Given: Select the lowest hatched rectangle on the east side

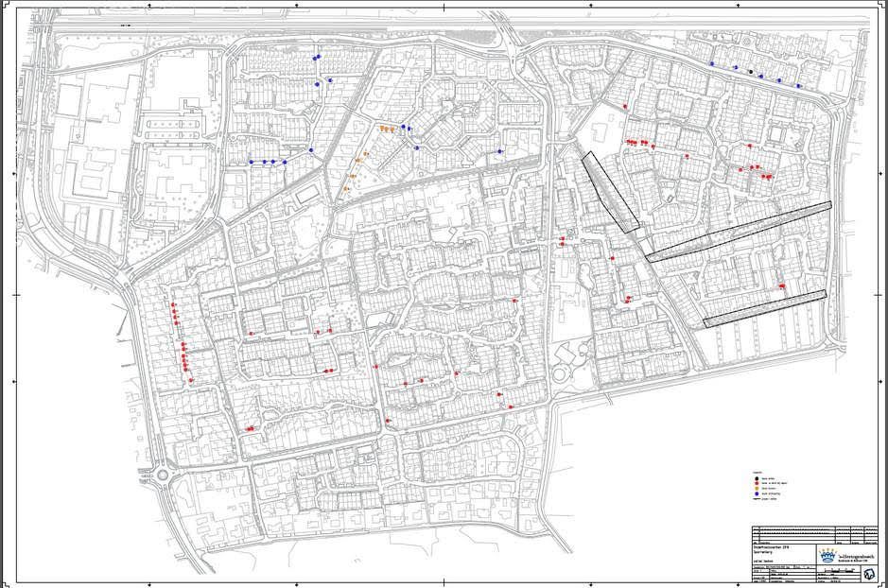Looking at the screenshot, I should [764, 308].
